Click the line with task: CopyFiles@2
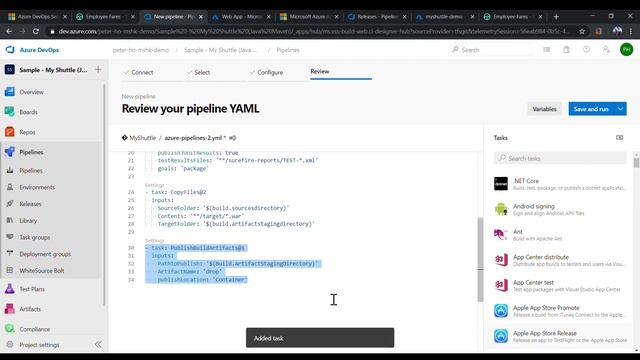640x360 pixels. point(176,192)
